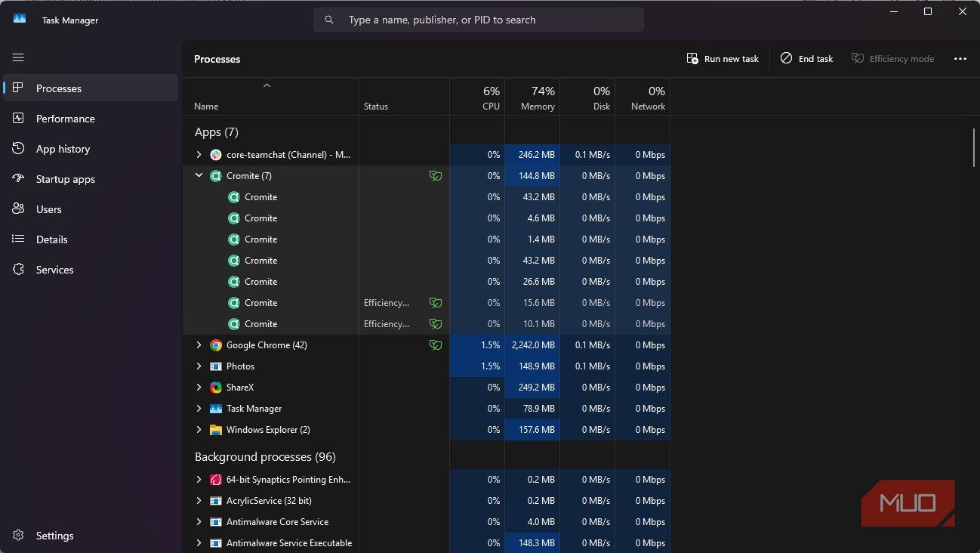The width and height of the screenshot is (980, 553).
Task: Expand the Google Chrome process group
Action: click(199, 345)
